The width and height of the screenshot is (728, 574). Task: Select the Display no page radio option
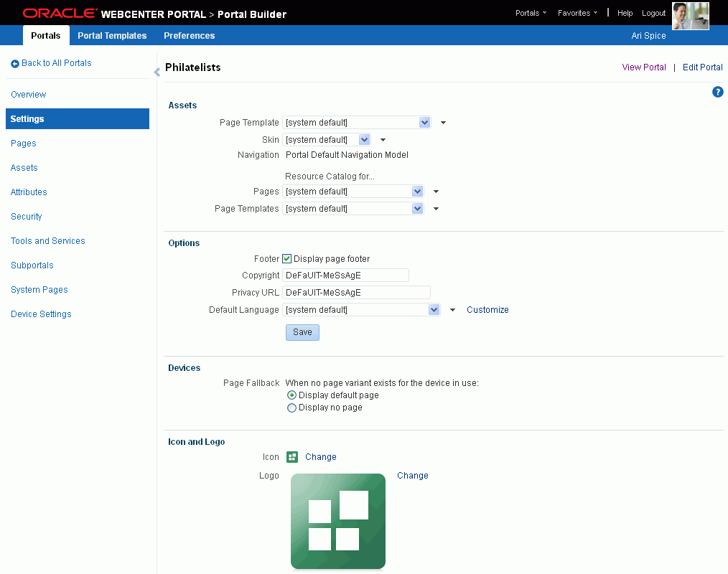pyautogui.click(x=291, y=408)
